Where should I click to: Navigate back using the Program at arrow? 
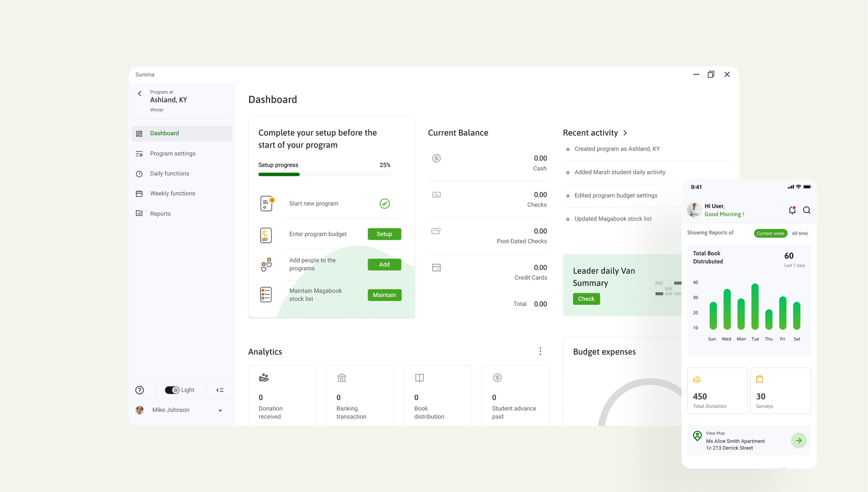coord(140,94)
